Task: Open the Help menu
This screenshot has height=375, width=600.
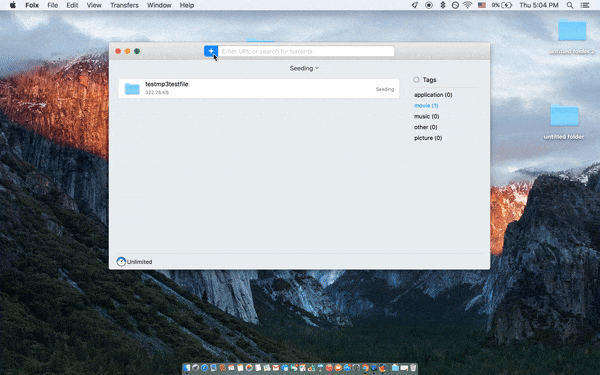Action: point(187,5)
